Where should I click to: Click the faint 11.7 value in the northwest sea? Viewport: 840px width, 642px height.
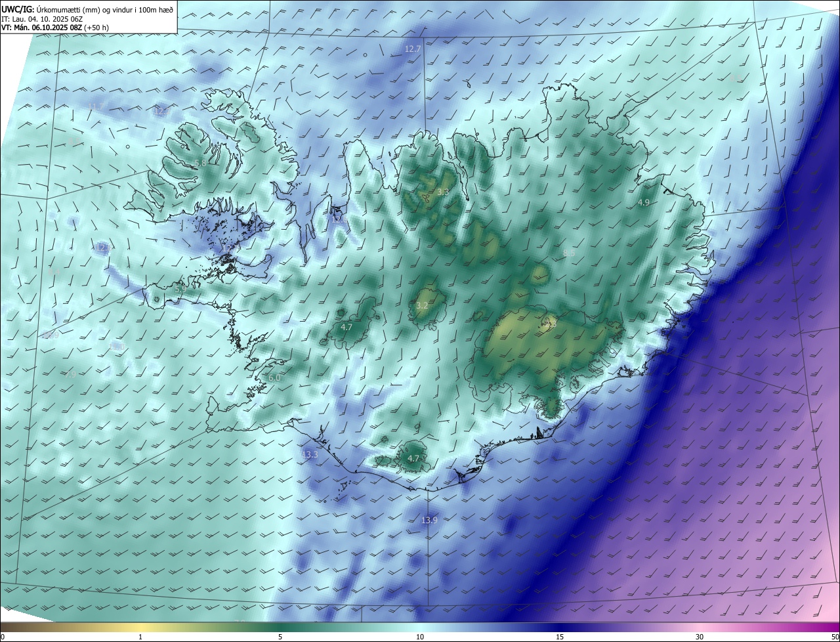coord(96,107)
